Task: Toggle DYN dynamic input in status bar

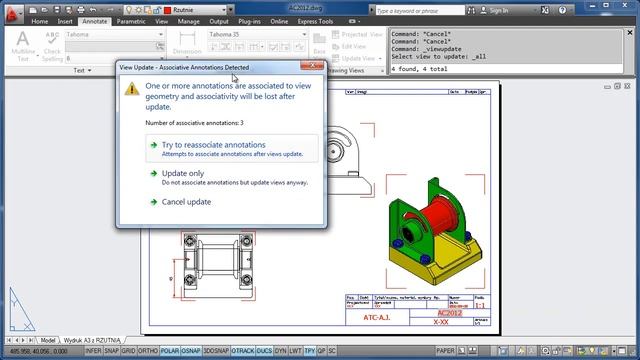Action: (x=280, y=351)
